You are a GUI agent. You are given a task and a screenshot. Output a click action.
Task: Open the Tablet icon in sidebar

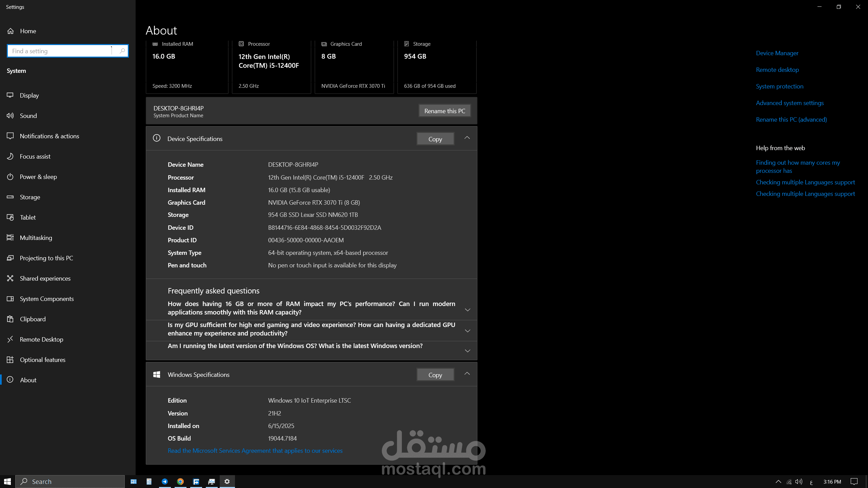pos(10,217)
